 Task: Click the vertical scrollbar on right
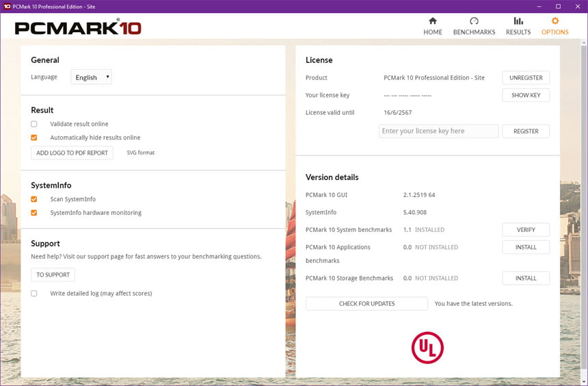[583, 207]
